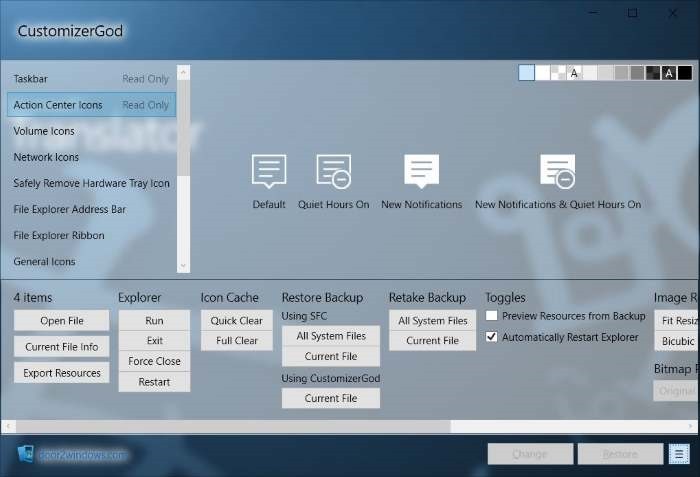The width and height of the screenshot is (700, 477).
Task: Select File Explorer Address Bar entry
Action: 91,209
